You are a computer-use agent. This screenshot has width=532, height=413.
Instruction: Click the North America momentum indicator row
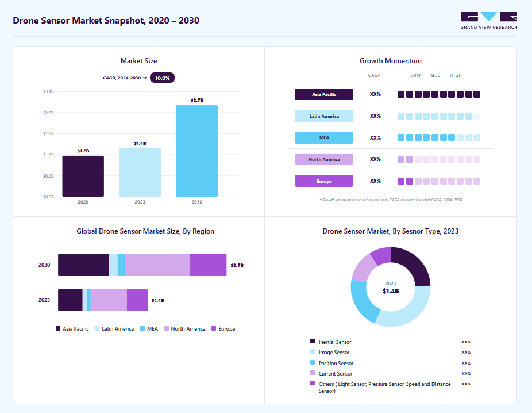coord(439,159)
